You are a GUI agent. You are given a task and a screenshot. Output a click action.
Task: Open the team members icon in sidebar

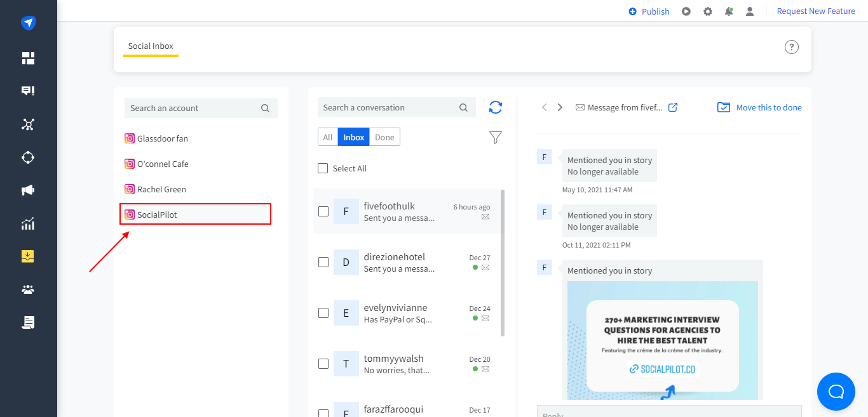[x=28, y=289]
